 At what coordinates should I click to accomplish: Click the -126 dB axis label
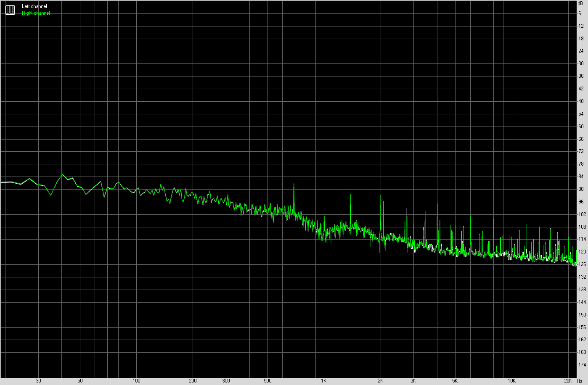coord(582,264)
